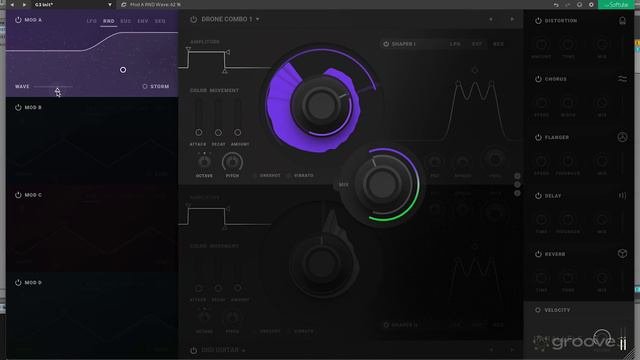The width and height of the screenshot is (640, 360).
Task: Toggle the Drone Combo 1 layer power
Action: 193,19
